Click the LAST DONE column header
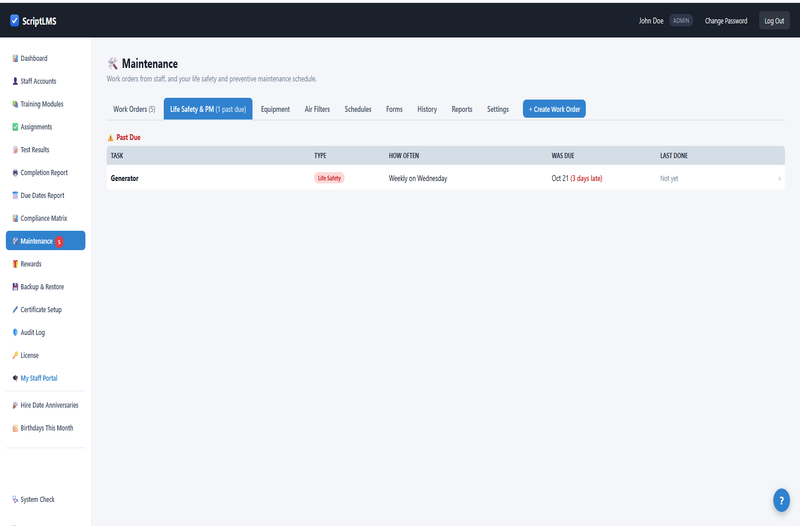 (673, 156)
